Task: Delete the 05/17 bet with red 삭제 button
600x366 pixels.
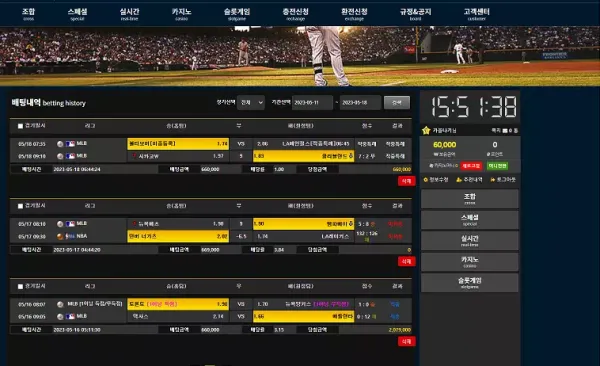Action: click(x=406, y=261)
